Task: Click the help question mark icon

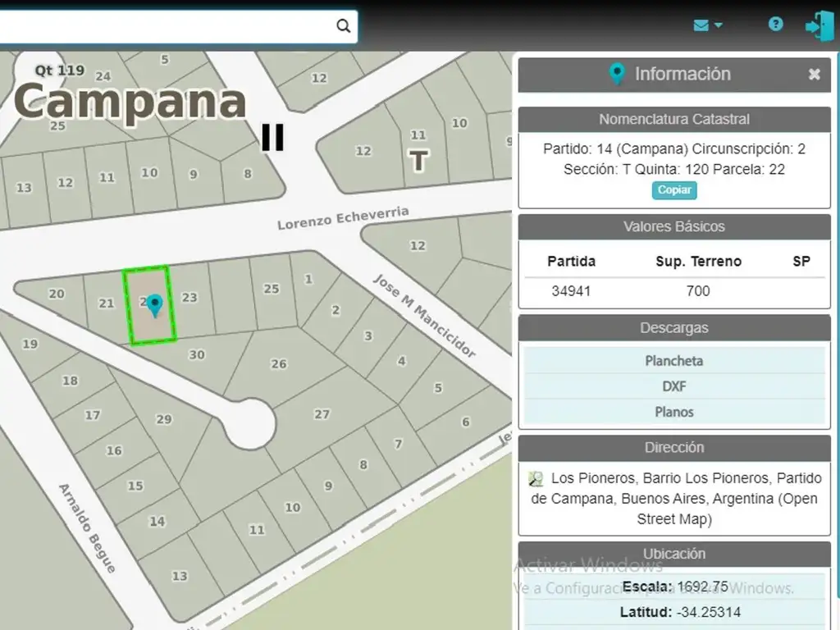Action: (775, 25)
